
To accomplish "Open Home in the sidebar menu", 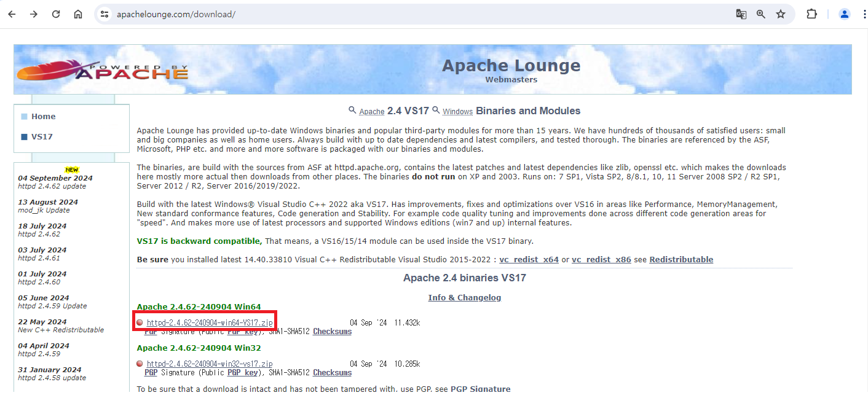I will (44, 117).
